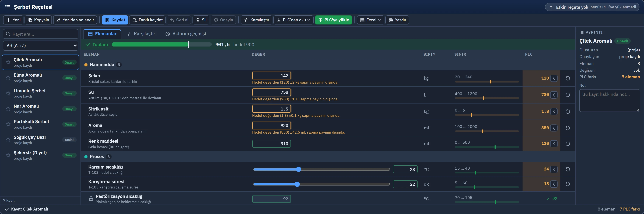The width and height of the screenshot is (644, 214).
Task: Select the Şekersiz (Diyet) recipe
Action: [40, 155]
